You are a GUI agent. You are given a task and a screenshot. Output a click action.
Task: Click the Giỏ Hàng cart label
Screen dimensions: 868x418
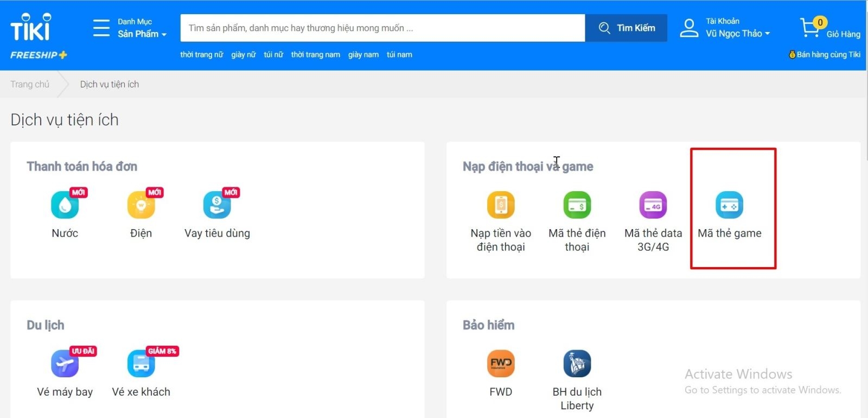(x=844, y=34)
